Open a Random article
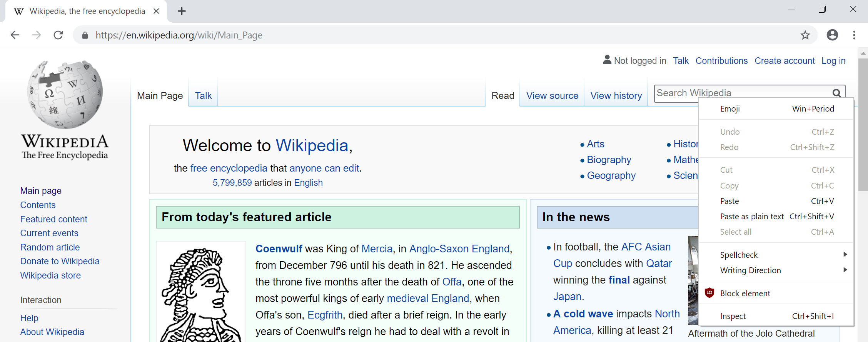Viewport: 868px width, 342px height. point(50,247)
